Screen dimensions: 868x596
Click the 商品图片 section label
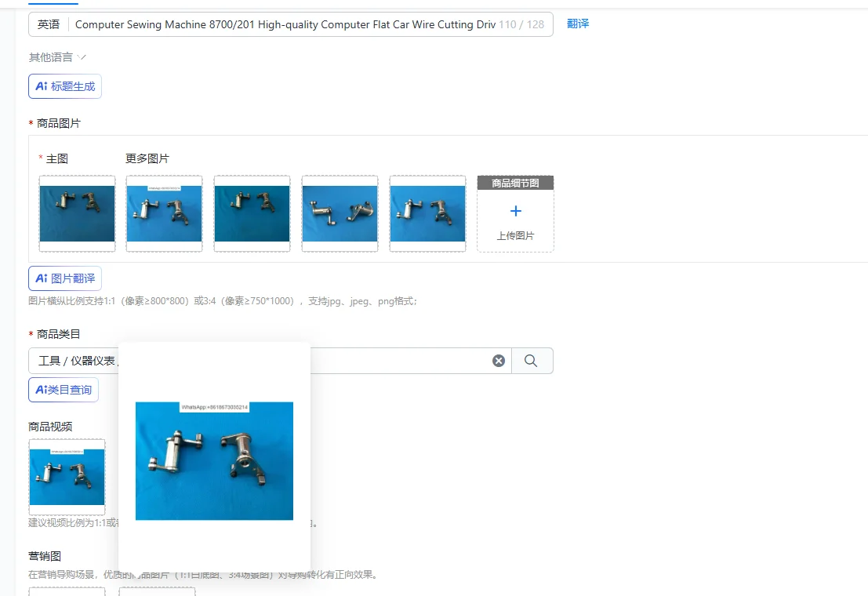tap(59, 123)
